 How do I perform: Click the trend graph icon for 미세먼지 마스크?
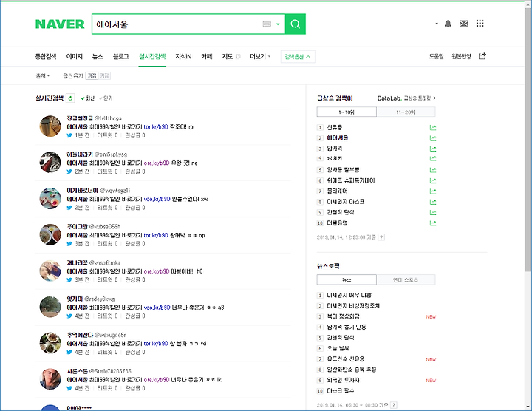click(432, 202)
